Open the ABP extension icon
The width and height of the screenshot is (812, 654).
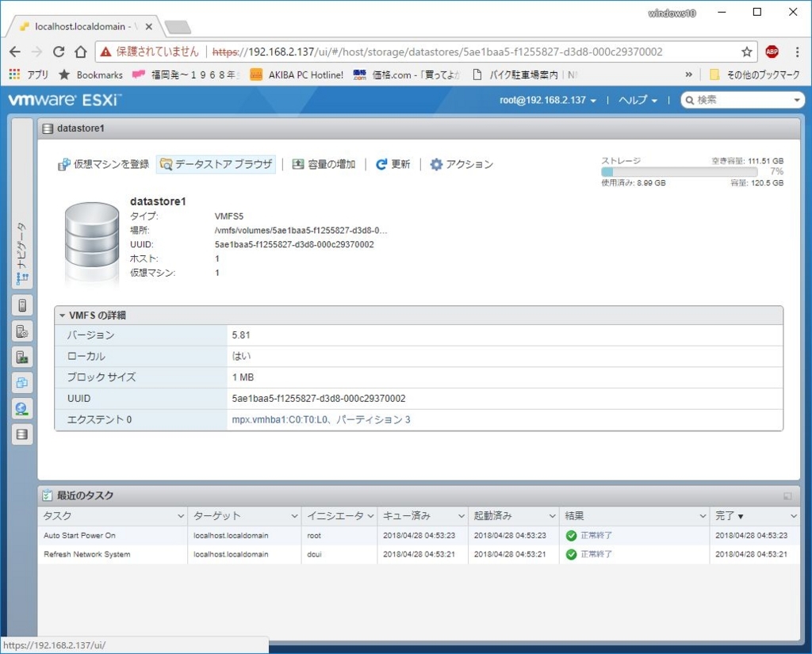pyautogui.click(x=772, y=52)
